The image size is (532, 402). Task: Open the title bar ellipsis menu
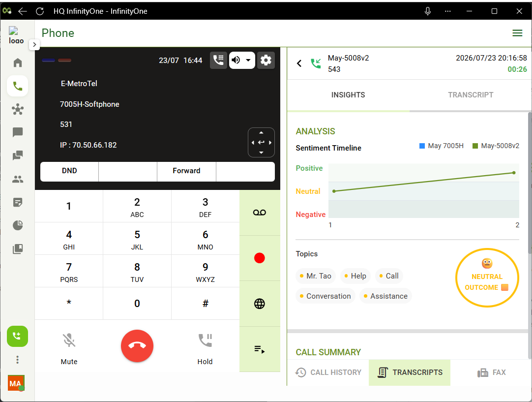(448, 11)
